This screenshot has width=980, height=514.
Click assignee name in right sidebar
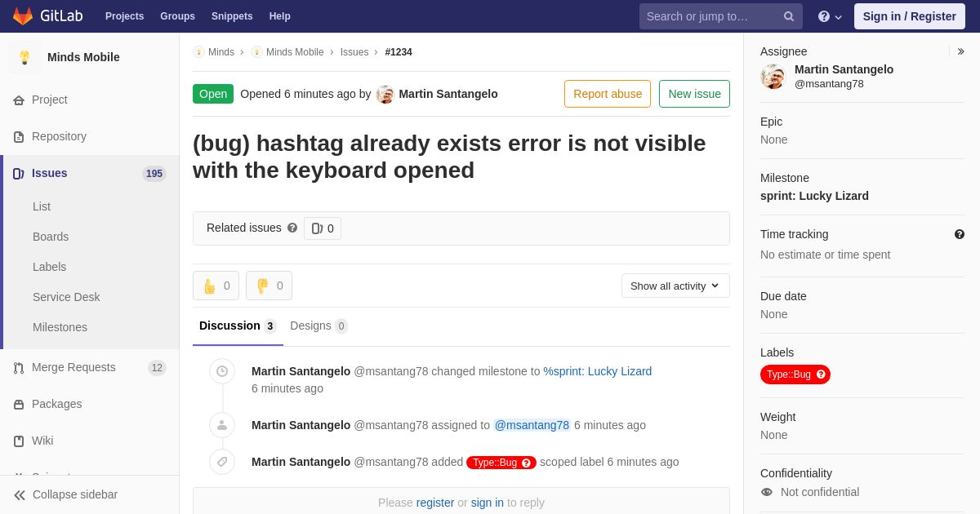(844, 69)
